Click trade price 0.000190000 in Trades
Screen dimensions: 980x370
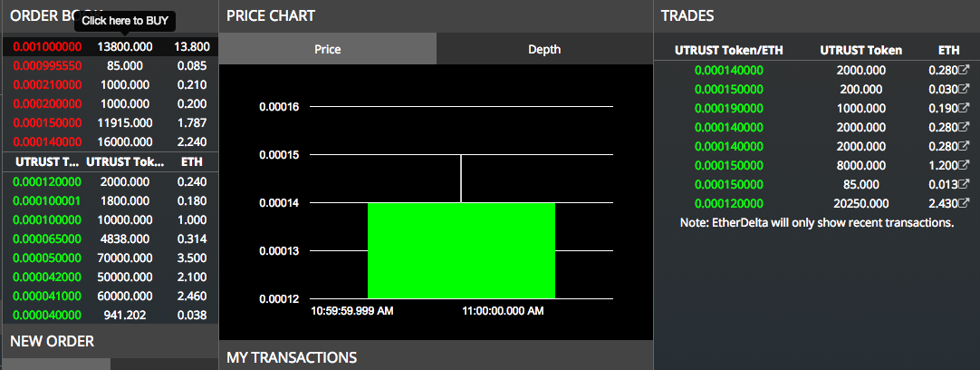click(729, 108)
